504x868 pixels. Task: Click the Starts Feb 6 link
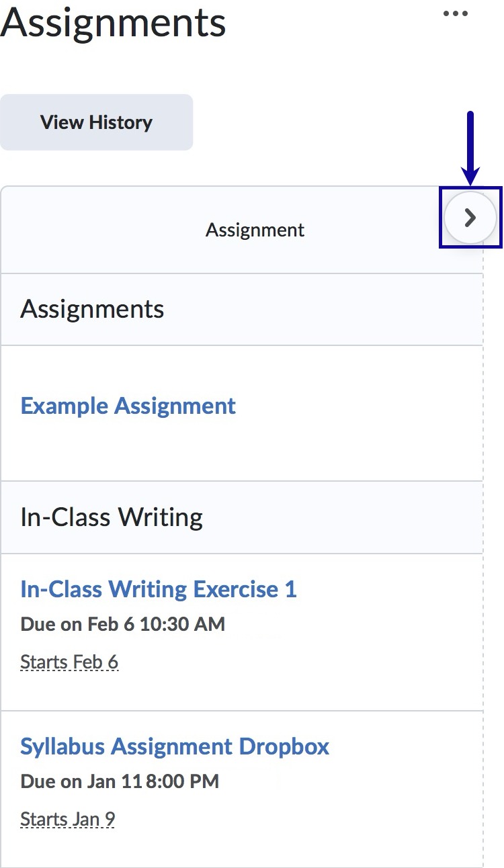tap(69, 661)
